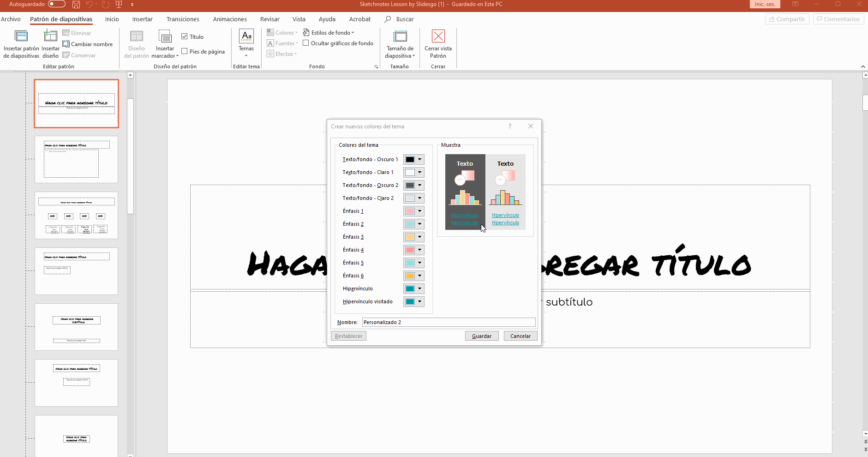Image resolution: width=868 pixels, height=457 pixels.
Task: Switch to the Insertar tab
Action: tap(142, 19)
